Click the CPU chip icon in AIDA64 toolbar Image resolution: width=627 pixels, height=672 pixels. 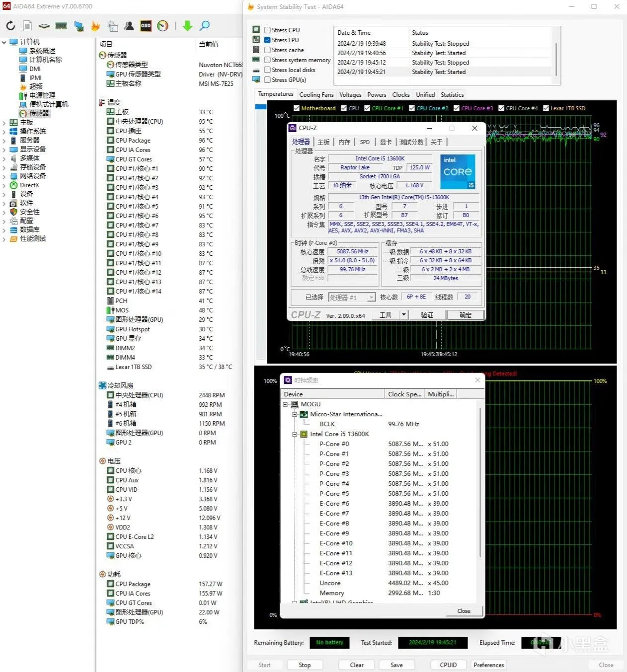point(44,26)
